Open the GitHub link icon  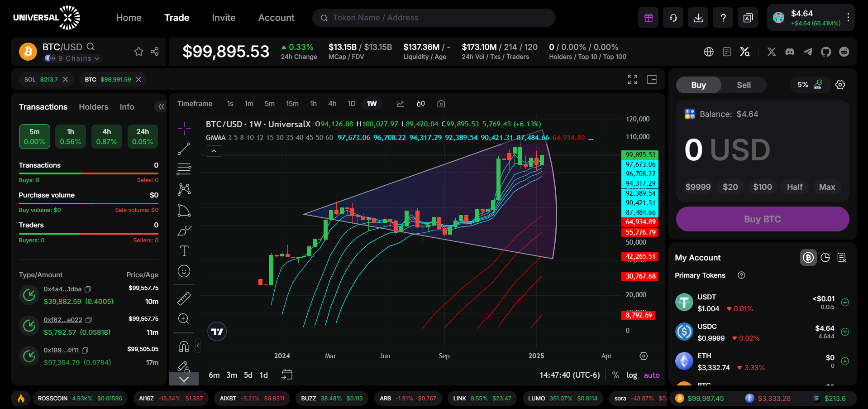click(826, 52)
